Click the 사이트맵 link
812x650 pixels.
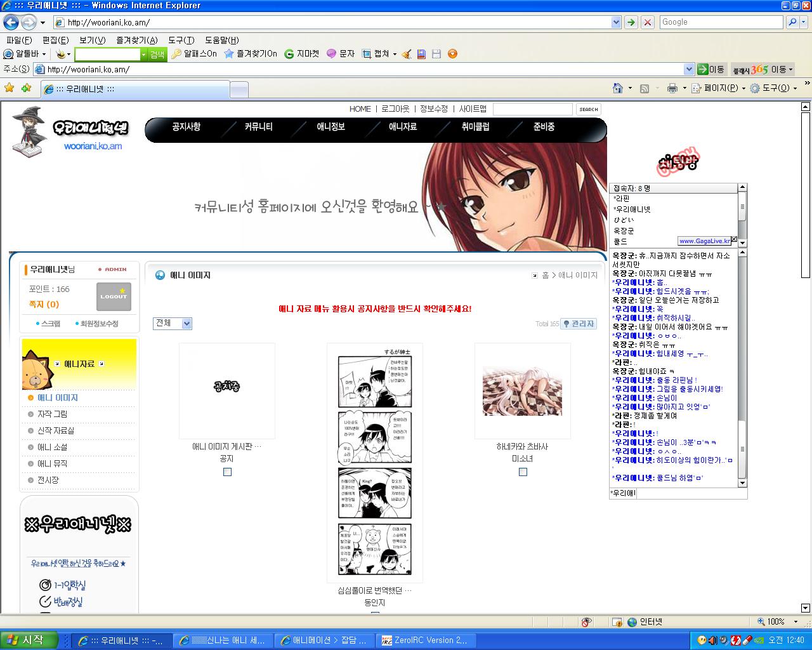[473, 109]
